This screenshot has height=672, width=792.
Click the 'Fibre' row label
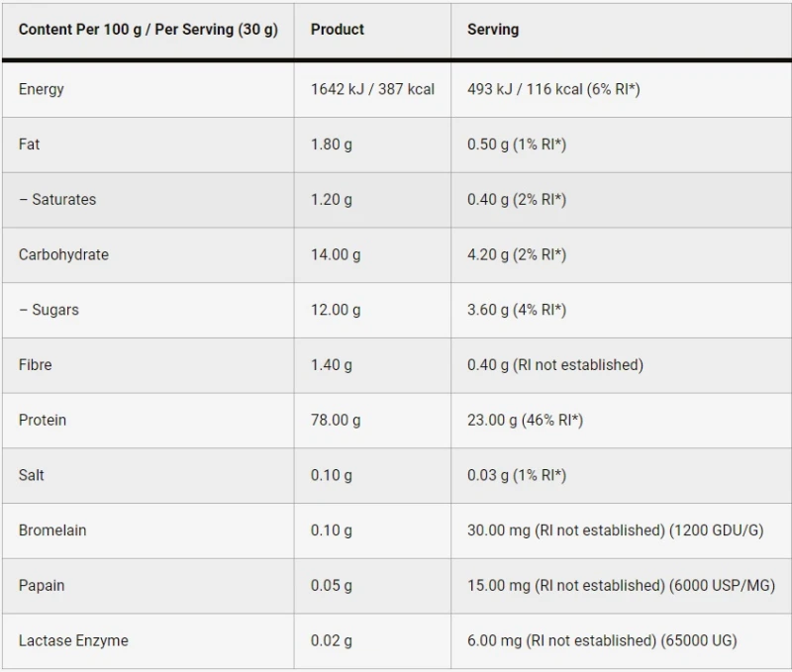click(x=36, y=365)
